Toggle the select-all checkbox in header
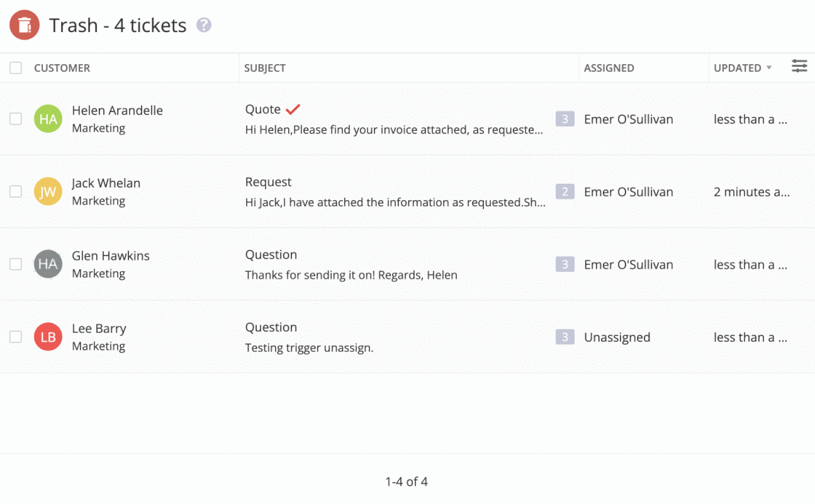This screenshot has width=815, height=504. pyautogui.click(x=16, y=68)
